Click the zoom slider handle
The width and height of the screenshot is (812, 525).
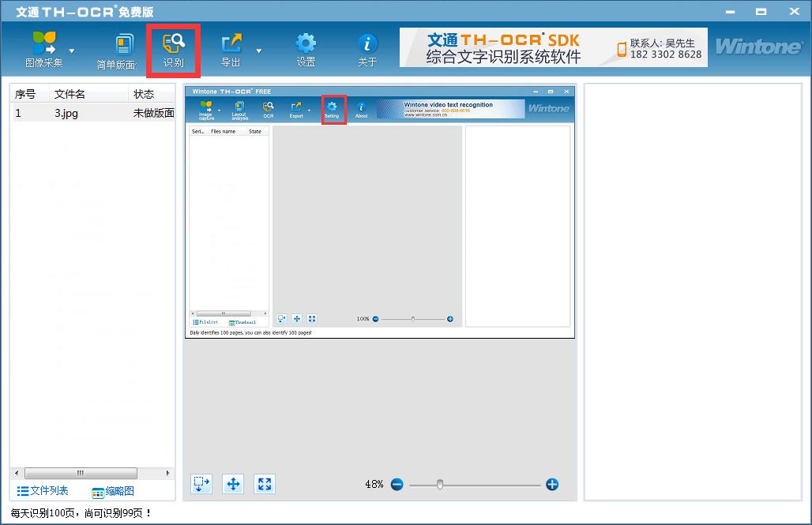point(440,485)
